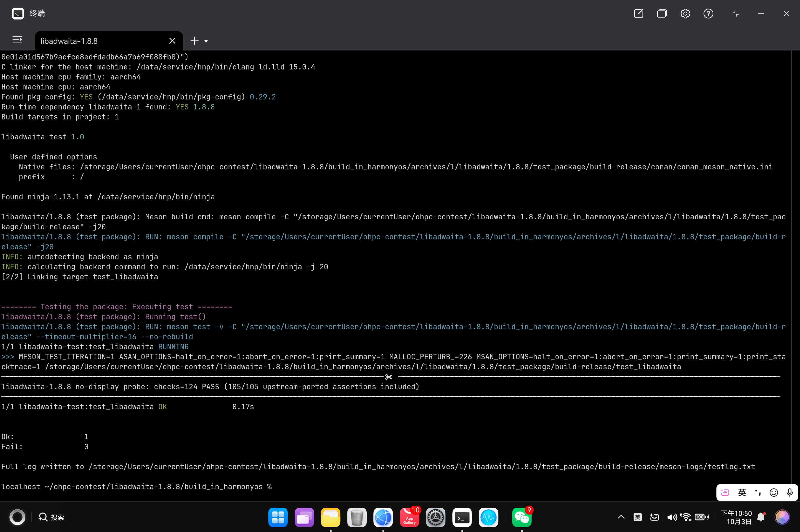Open the colorful assistant orb in tray
The image size is (800, 532).
click(782, 517)
